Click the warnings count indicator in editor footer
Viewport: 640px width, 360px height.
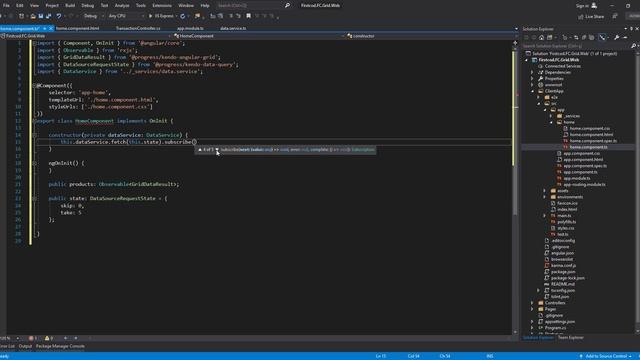tap(49, 338)
